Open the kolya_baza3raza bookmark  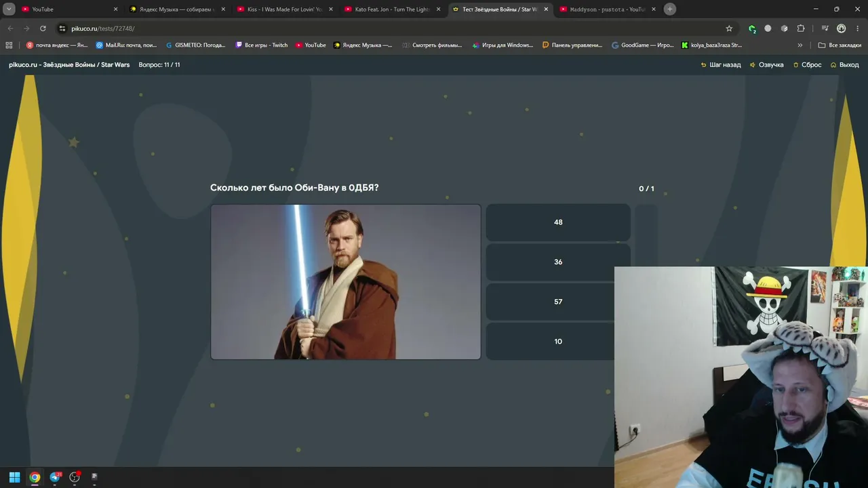(712, 45)
